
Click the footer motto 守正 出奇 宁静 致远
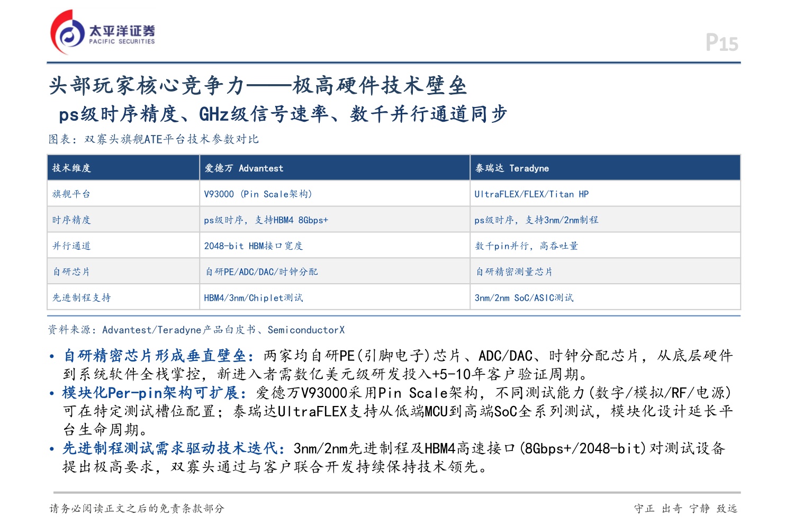[685, 509]
